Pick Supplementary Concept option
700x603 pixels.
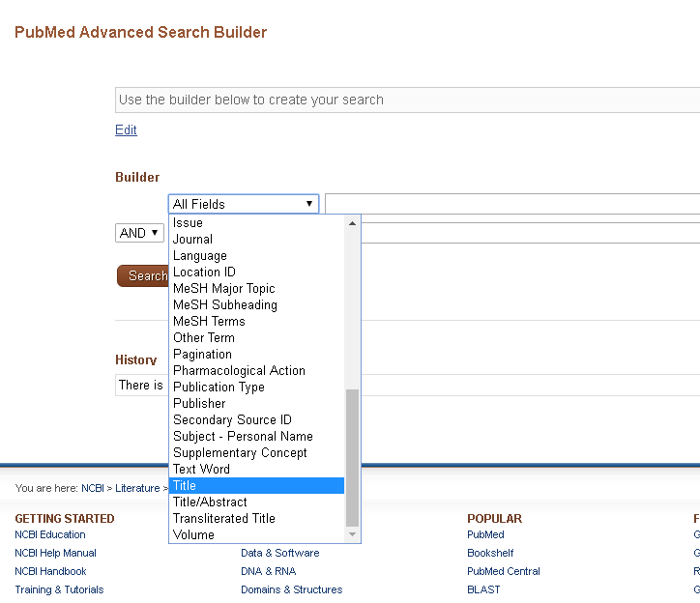click(256, 453)
